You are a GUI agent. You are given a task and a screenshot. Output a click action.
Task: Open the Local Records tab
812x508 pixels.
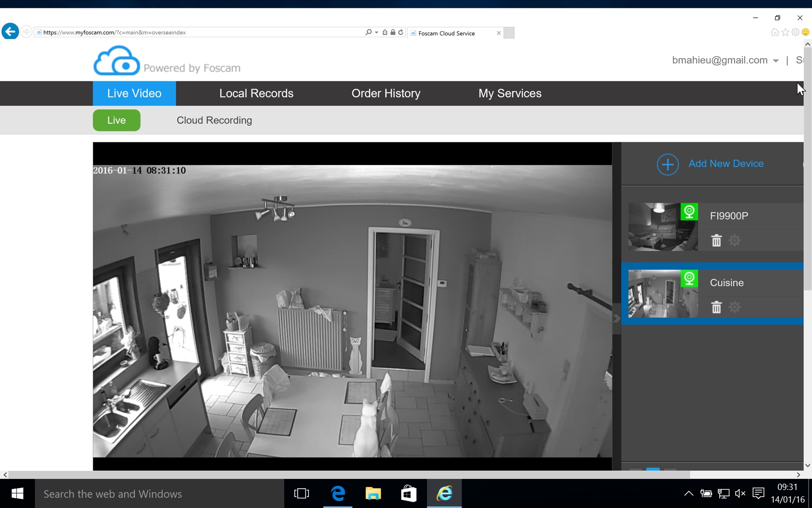[256, 93]
